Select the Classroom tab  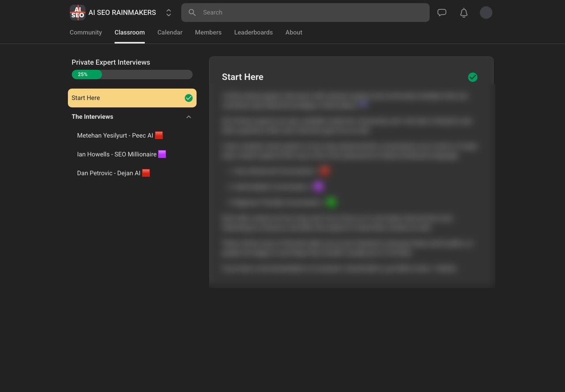pos(130,32)
